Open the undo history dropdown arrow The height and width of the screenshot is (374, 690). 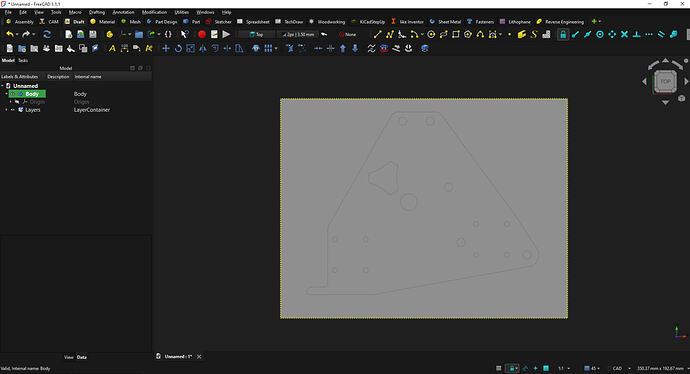click(17, 34)
